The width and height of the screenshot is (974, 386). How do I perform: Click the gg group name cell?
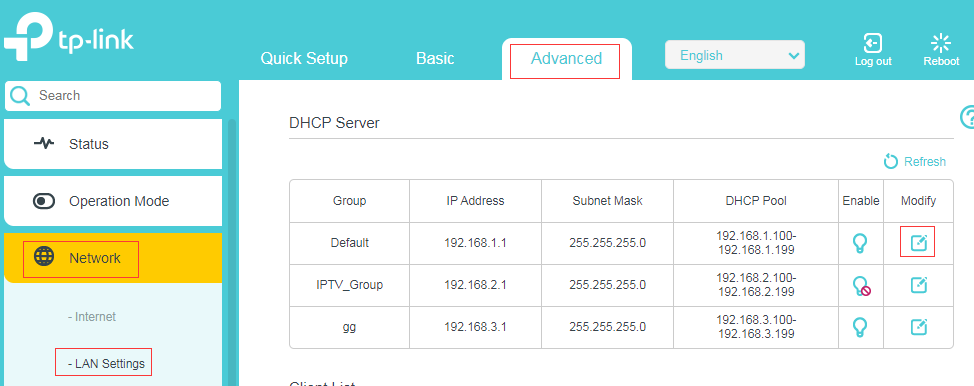coord(349,326)
